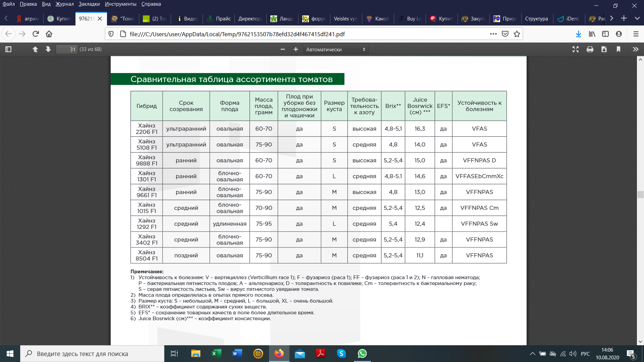Viewport: 644px width, 362px height.
Task: Switch to the Прайс tab
Action: click(219, 19)
